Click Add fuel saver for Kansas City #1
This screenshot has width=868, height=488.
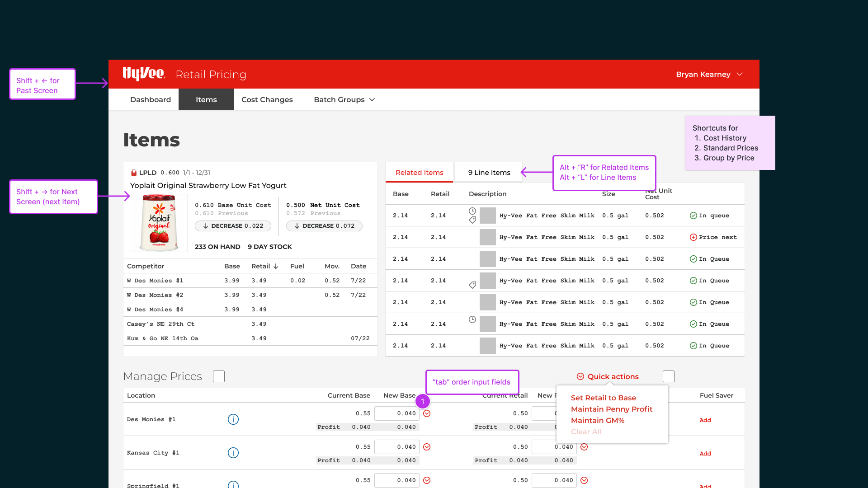(x=705, y=454)
